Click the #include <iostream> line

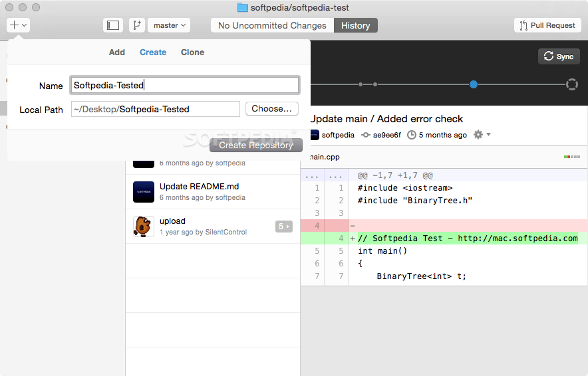(444, 188)
